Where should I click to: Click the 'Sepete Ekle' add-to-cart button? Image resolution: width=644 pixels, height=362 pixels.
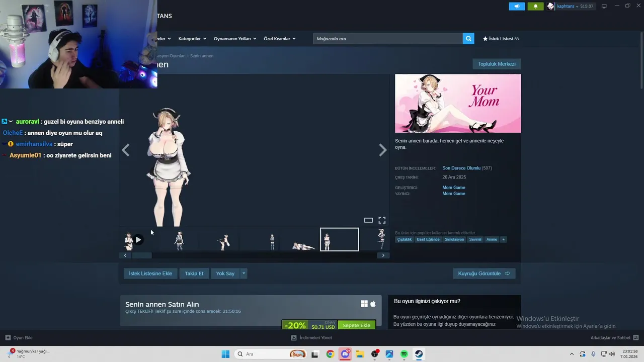point(356,325)
